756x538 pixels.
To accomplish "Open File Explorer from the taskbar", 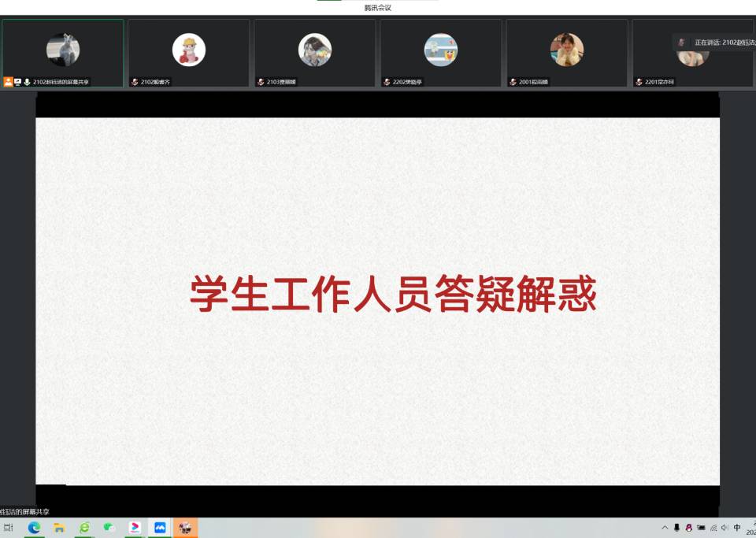I will point(59,528).
